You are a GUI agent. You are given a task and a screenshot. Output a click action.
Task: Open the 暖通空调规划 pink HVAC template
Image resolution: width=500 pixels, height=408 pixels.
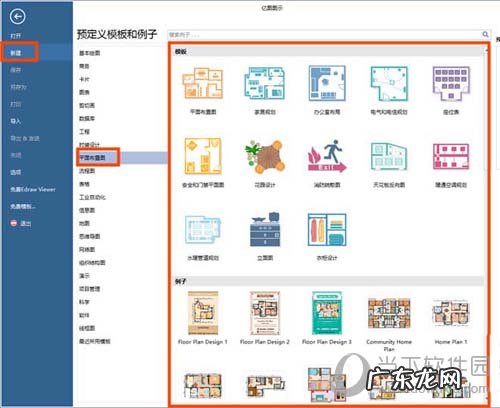tap(451, 156)
